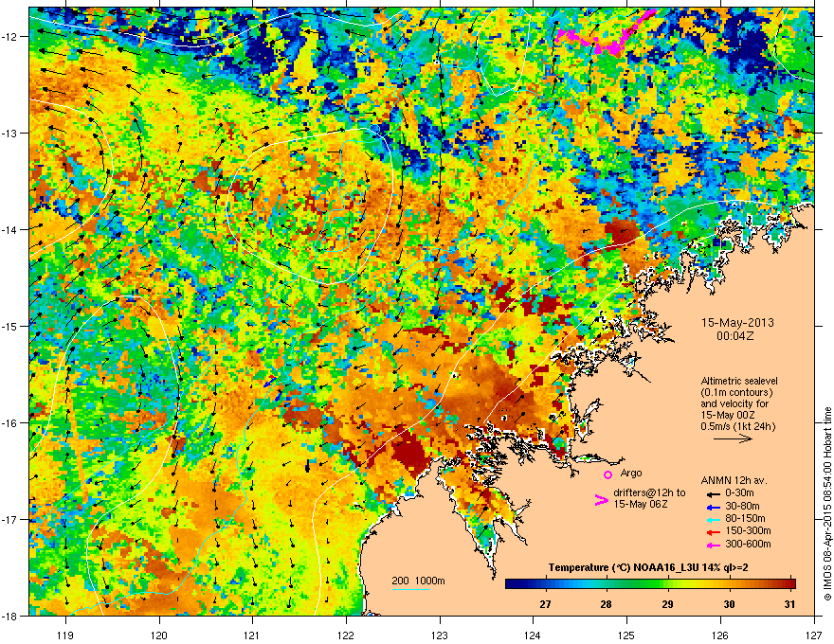Click the 'Temperature (°C) NOAA16_L3U 14% ql>=2' title
This screenshot has width=834, height=644.
pos(648,567)
